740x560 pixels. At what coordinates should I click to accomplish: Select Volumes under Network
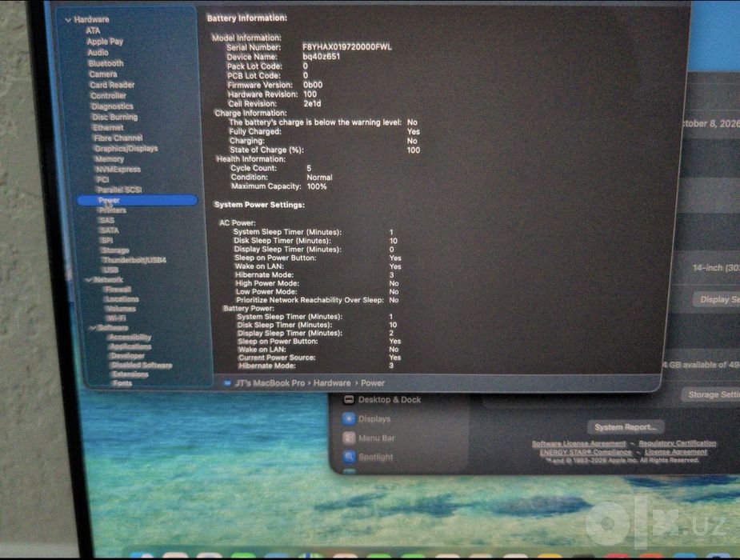tap(122, 309)
